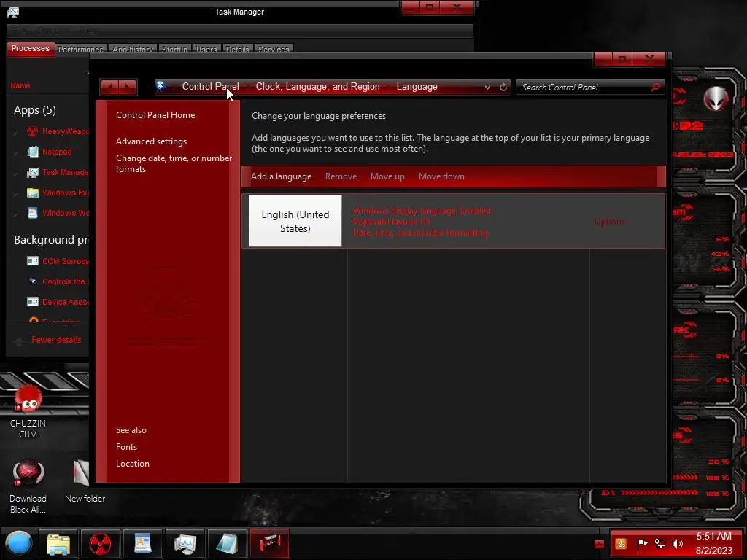Viewport: 747px width, 560px height.
Task: Click Add a language
Action: pyautogui.click(x=281, y=176)
